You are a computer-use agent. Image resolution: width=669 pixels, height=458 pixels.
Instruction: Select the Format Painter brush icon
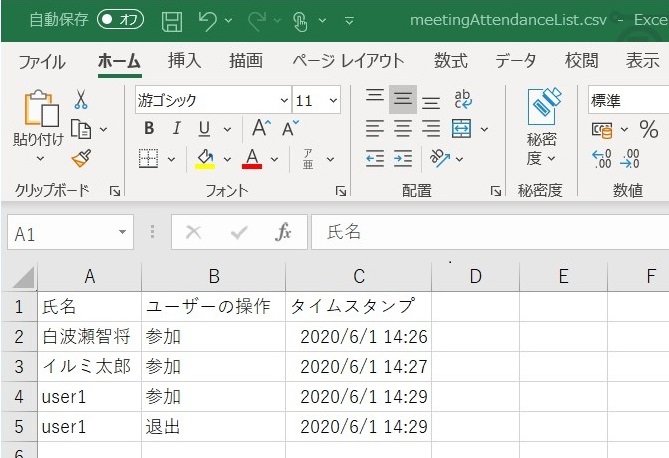(81, 158)
